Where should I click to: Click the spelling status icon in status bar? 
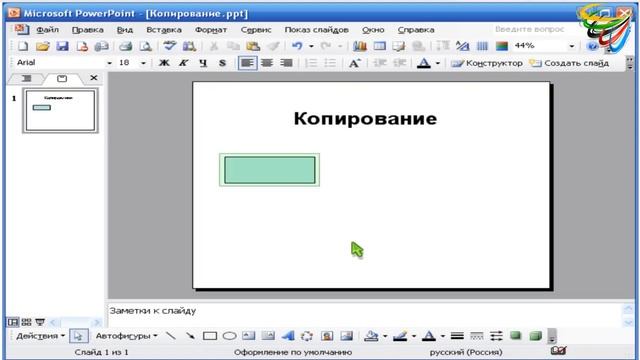pyautogui.click(x=558, y=351)
